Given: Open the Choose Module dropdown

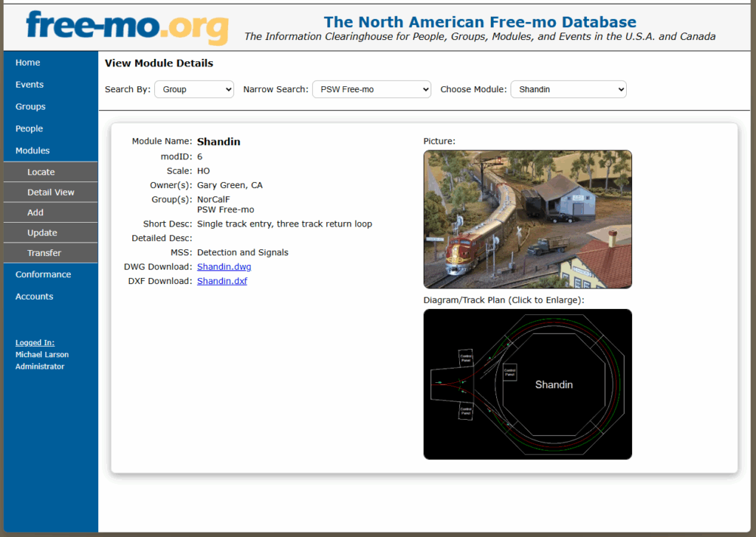Looking at the screenshot, I should 568,89.
